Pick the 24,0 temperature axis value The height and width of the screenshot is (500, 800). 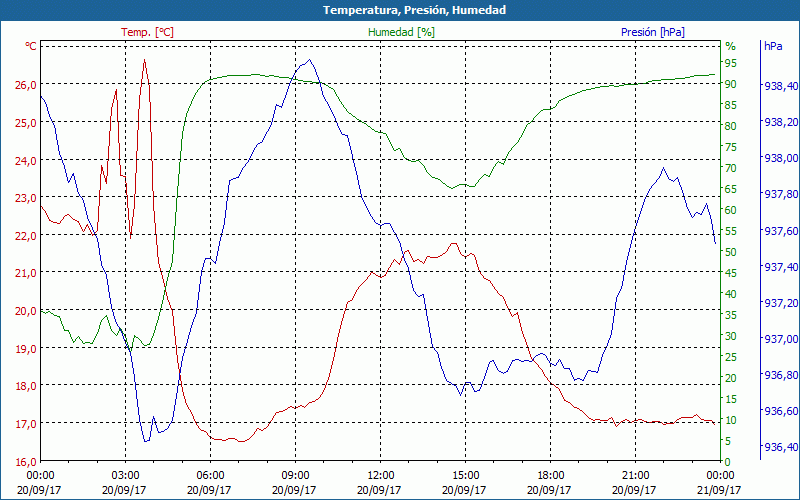coord(25,161)
